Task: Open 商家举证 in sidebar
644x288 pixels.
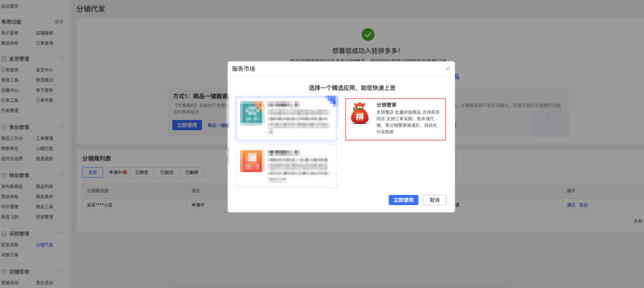Action: click(x=10, y=149)
